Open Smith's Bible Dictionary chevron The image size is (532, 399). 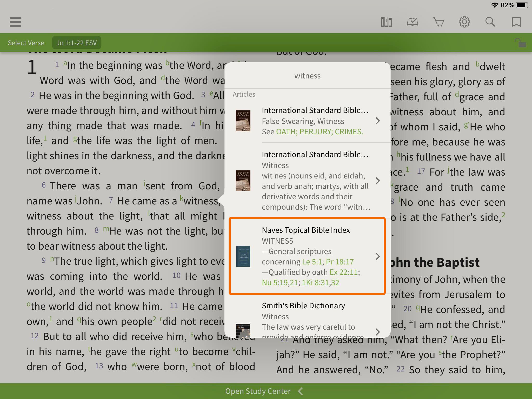pyautogui.click(x=378, y=332)
